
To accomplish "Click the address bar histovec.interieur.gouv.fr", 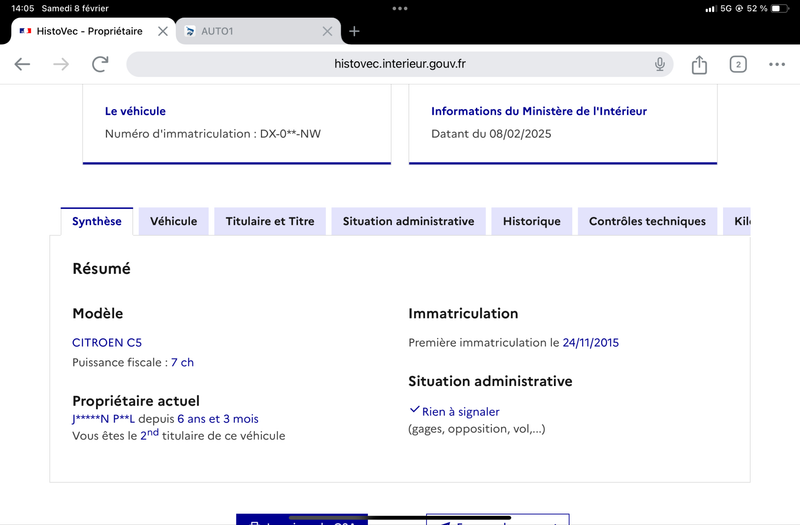I will (399, 64).
